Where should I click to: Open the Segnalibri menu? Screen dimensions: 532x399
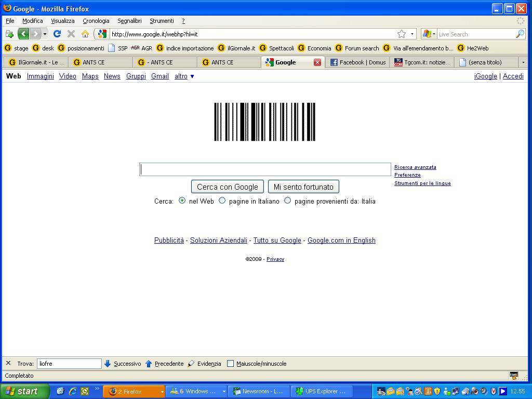(129, 21)
